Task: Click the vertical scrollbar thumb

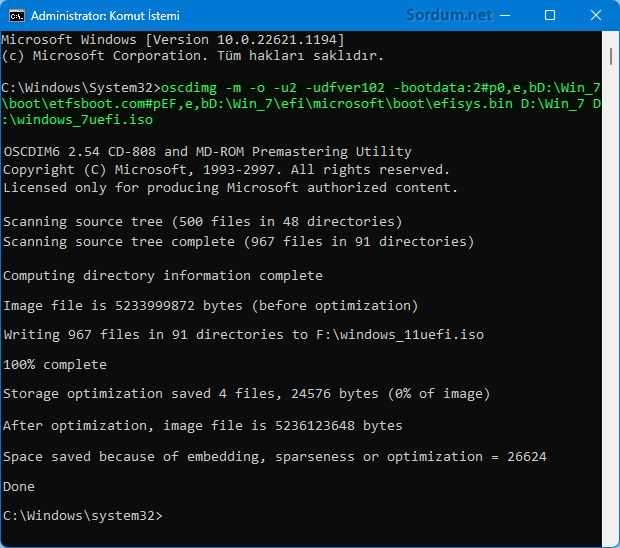Action: (611, 56)
